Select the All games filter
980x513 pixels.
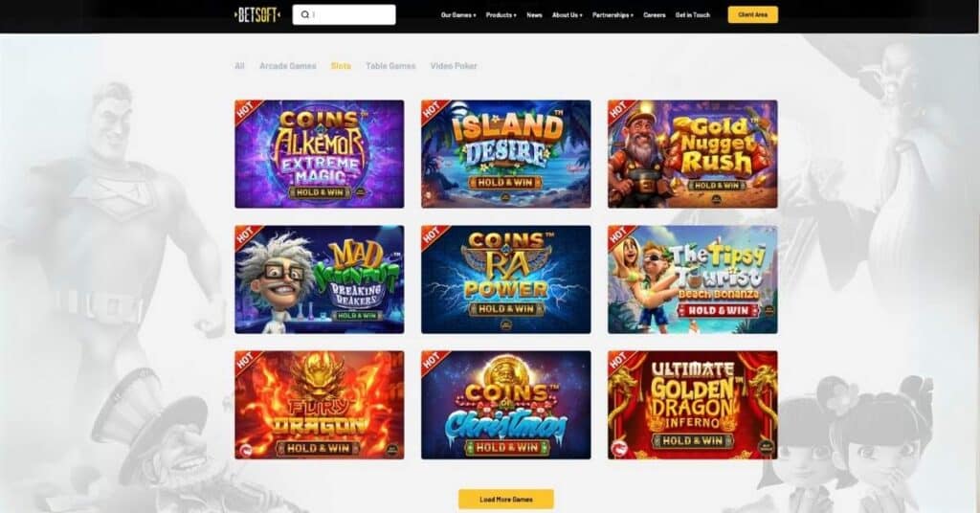(239, 66)
